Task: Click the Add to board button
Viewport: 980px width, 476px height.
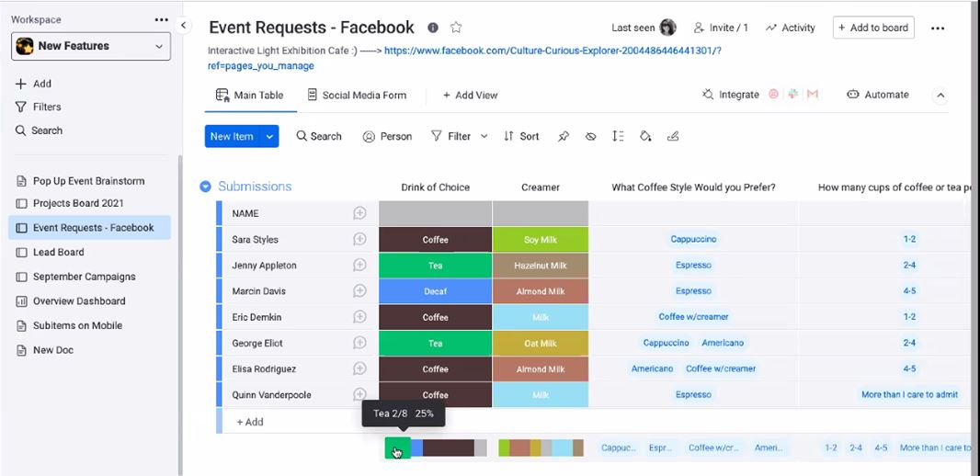Action: (x=872, y=28)
